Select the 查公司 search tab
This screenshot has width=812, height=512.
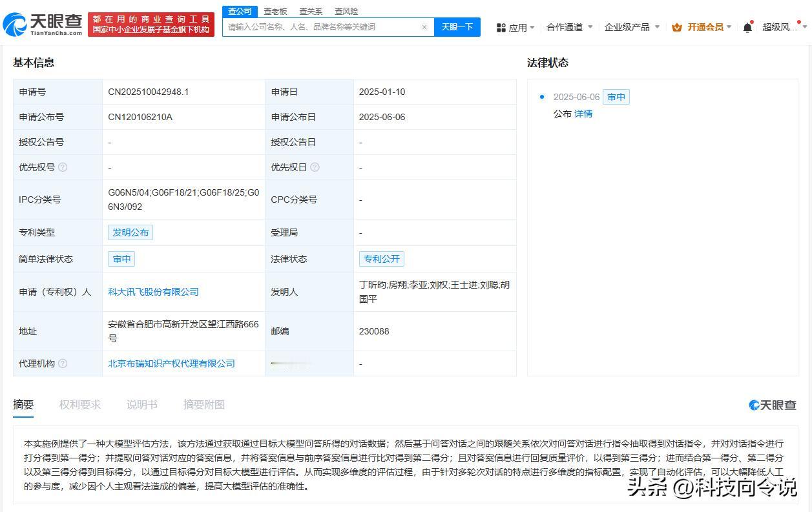coord(240,12)
